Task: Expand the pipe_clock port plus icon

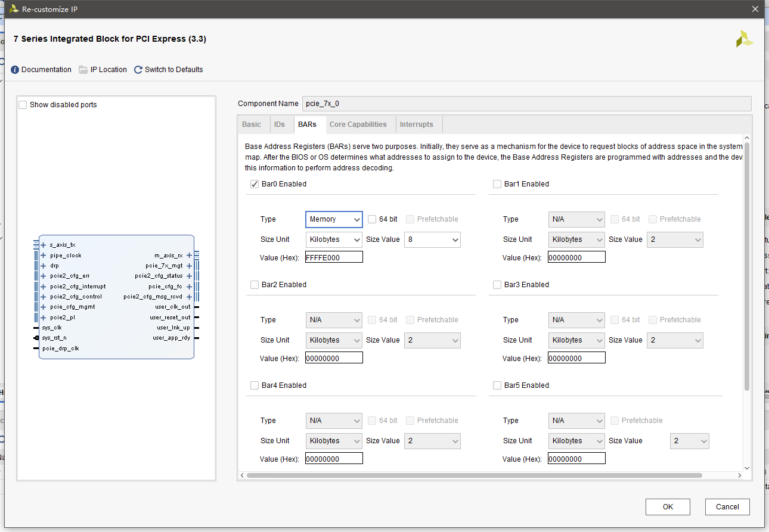Action: 43,256
